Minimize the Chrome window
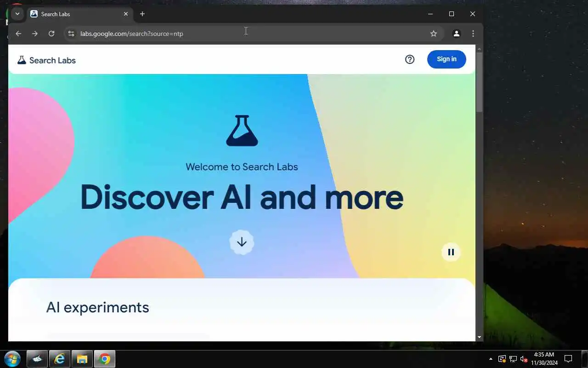588x368 pixels. coord(430,14)
